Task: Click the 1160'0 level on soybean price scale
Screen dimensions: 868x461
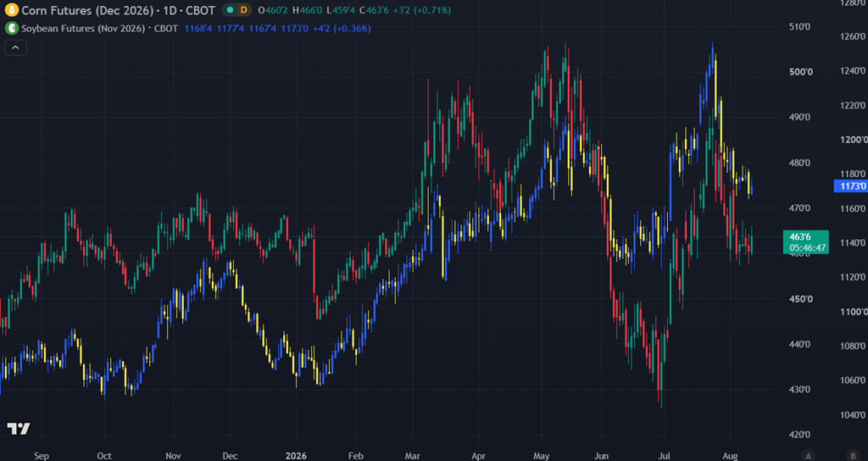Action: point(853,208)
